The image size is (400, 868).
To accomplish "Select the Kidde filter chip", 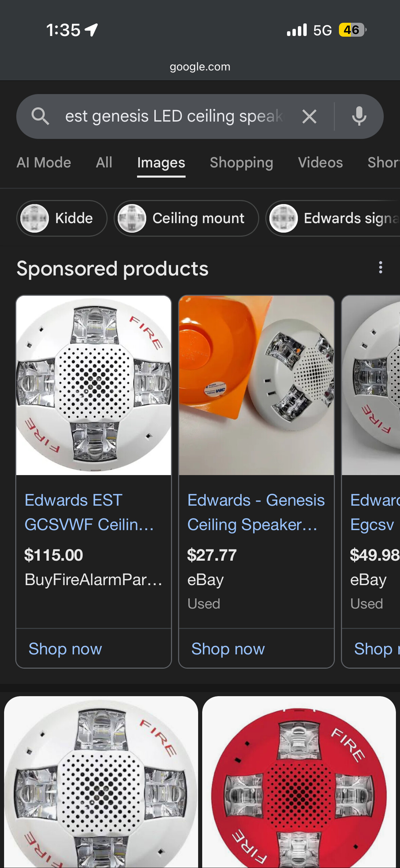I will click(x=62, y=218).
